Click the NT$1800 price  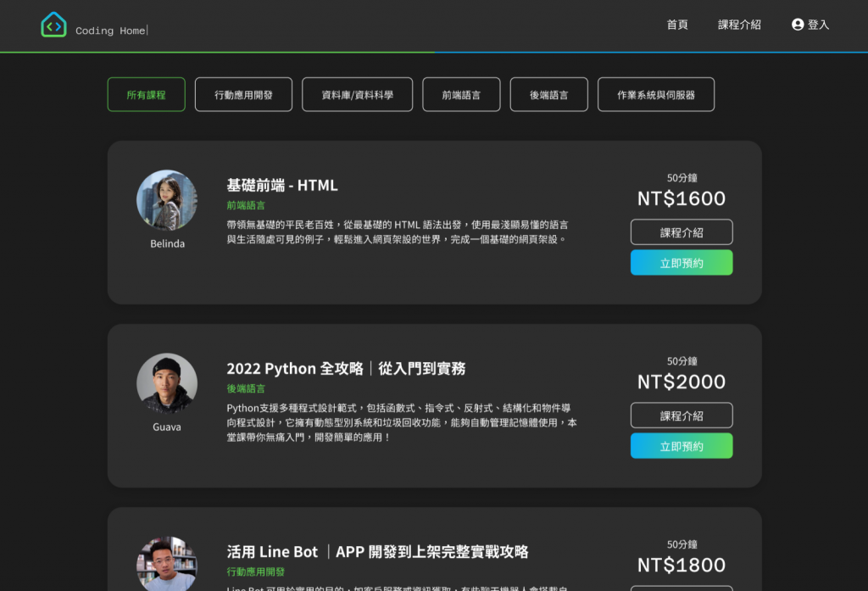[x=682, y=566]
